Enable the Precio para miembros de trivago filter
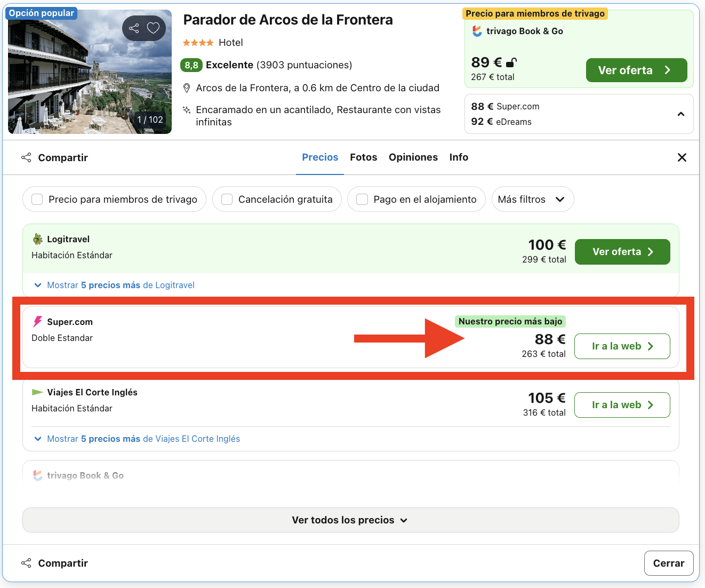Screen dimensions: 705x588 [x=37, y=199]
